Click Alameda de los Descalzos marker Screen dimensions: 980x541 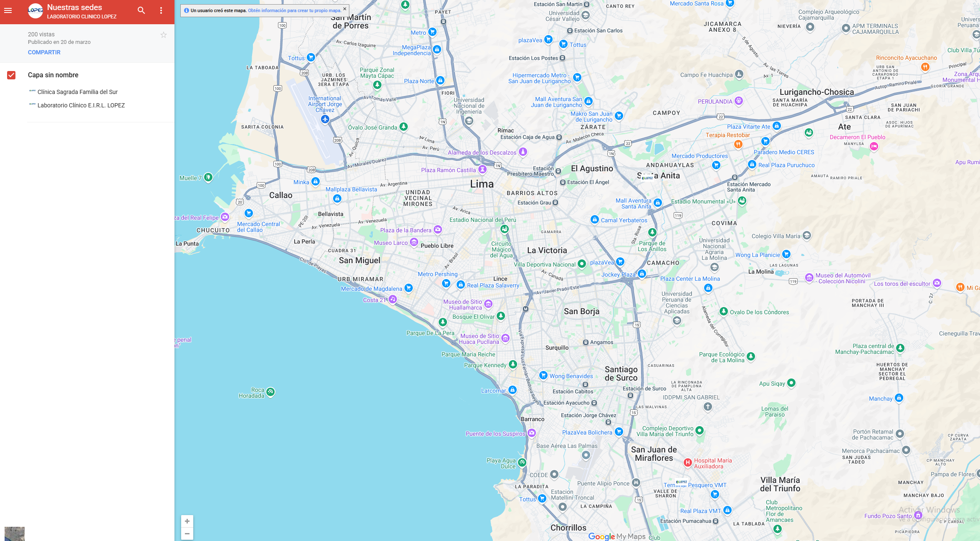(523, 152)
